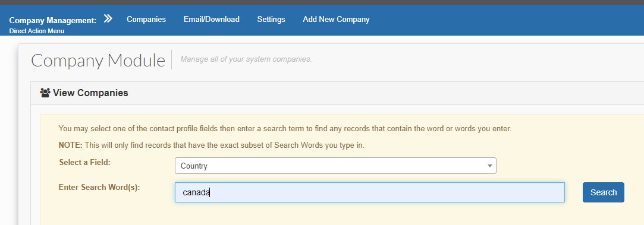Select Add New Company in the navbar
Image resolution: width=644 pixels, height=225 pixels.
(336, 19)
